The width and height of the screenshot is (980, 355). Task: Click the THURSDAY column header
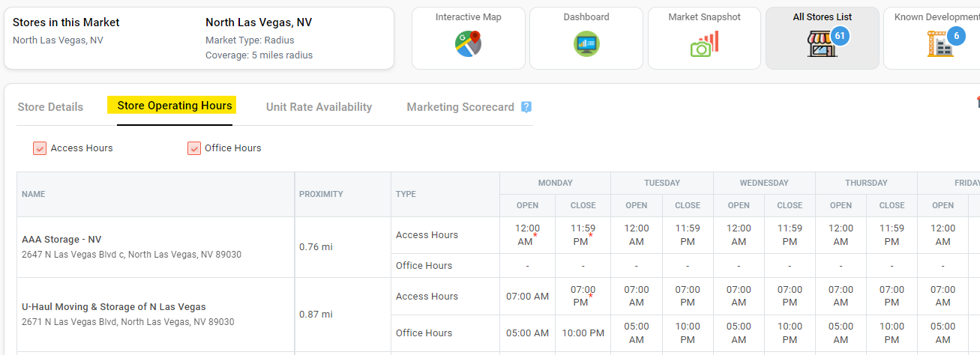pos(866,183)
